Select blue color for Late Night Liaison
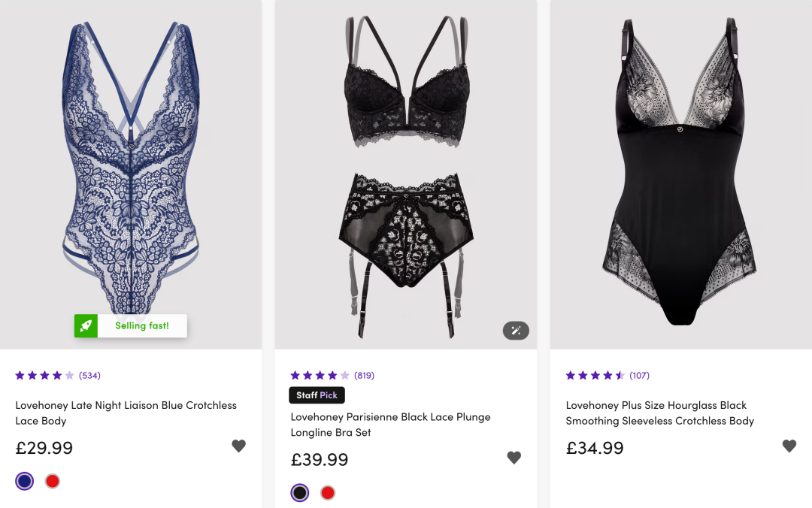 pyautogui.click(x=25, y=481)
